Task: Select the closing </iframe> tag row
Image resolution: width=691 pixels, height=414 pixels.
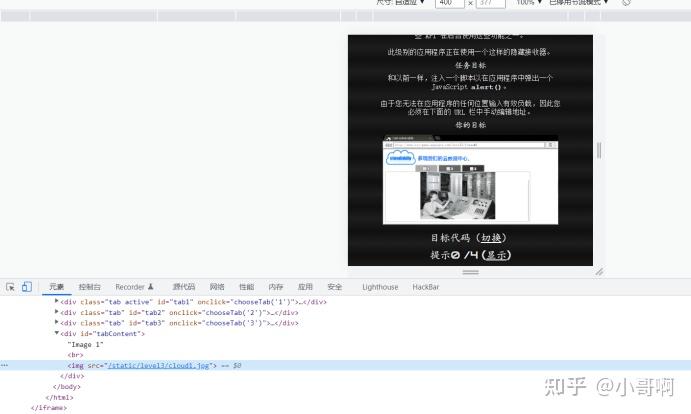Action: click(x=48, y=408)
